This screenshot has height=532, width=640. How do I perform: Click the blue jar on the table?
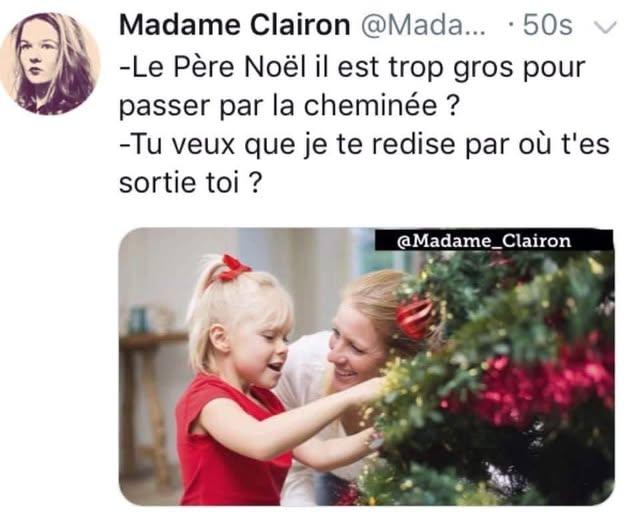[x=138, y=320]
